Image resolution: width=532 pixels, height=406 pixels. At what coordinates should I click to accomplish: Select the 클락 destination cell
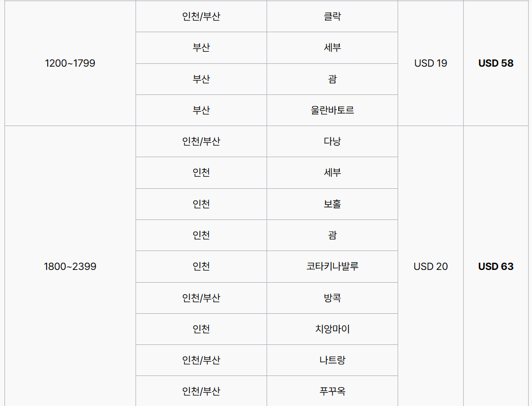click(x=332, y=17)
